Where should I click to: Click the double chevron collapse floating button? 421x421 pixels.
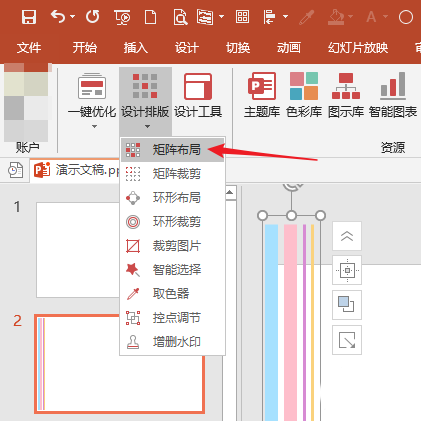[347, 236]
